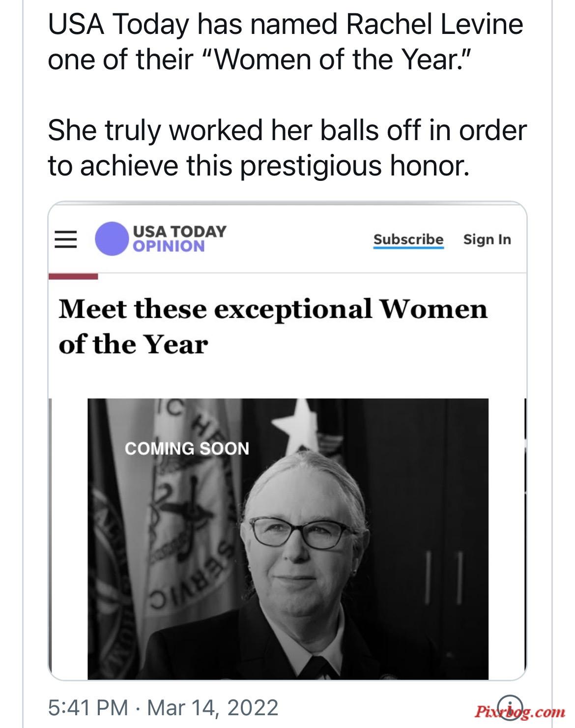Click the red accent bar below header

pyautogui.click(x=73, y=277)
